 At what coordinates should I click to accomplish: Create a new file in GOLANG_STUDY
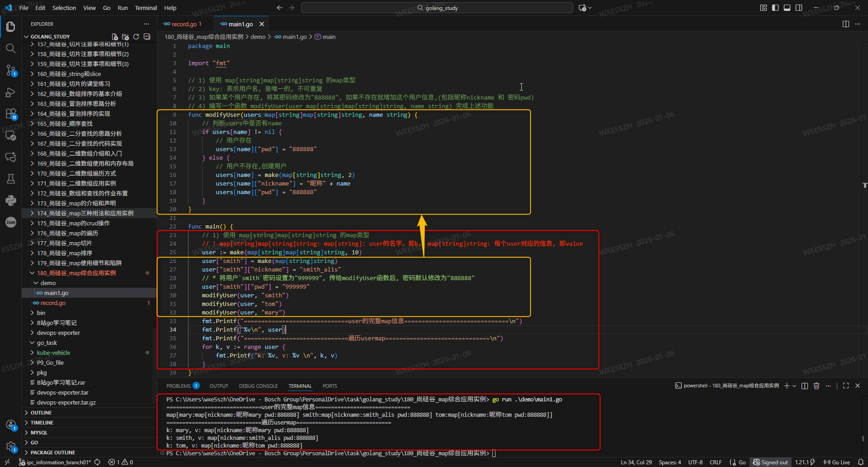click(115, 37)
